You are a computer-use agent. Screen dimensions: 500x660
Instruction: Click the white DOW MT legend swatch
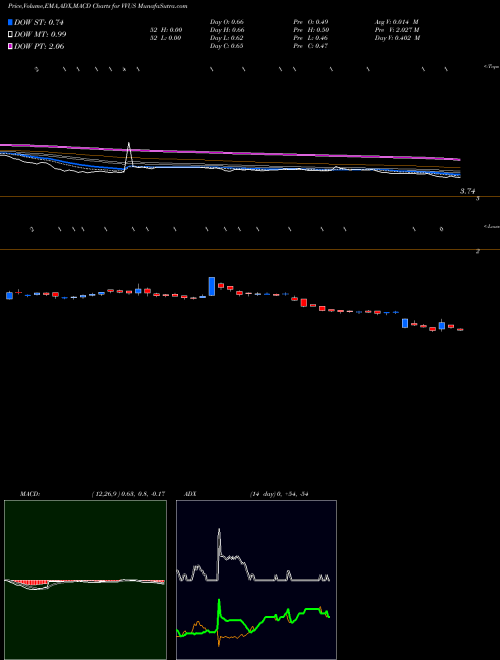pyautogui.click(x=10, y=35)
